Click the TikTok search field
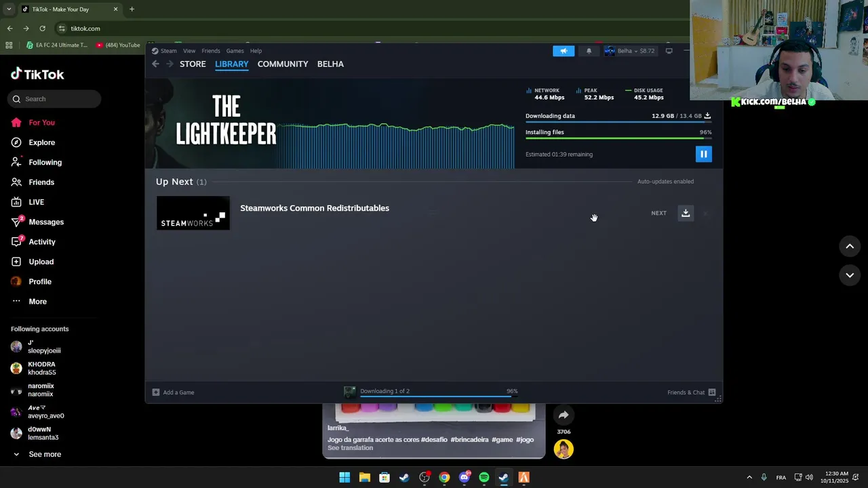Image resolution: width=868 pixels, height=488 pixels. [55, 99]
